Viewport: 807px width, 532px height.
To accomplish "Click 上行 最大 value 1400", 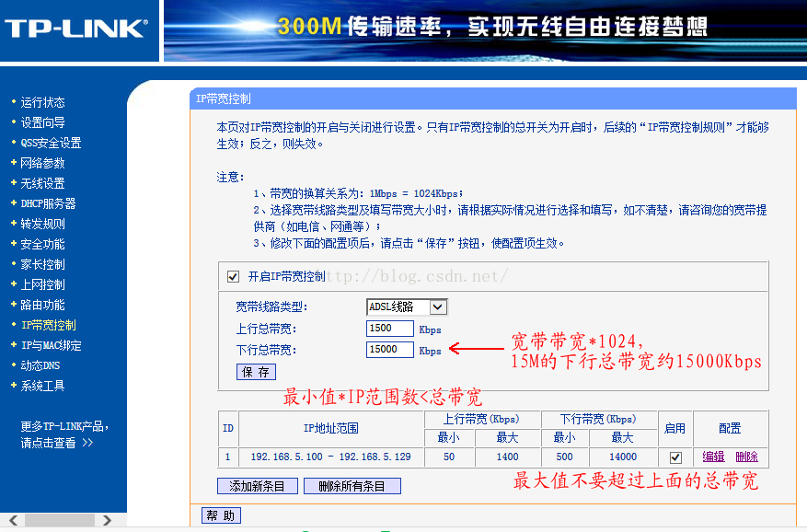I will 507,457.
